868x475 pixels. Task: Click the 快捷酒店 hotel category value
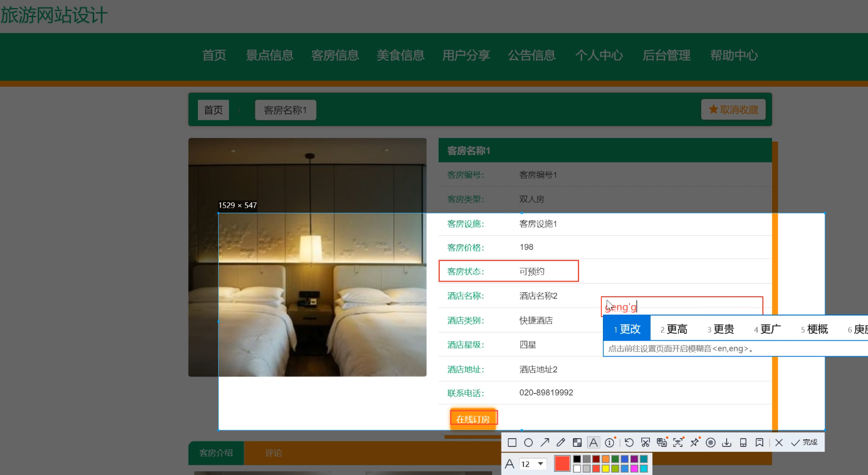pyautogui.click(x=536, y=320)
